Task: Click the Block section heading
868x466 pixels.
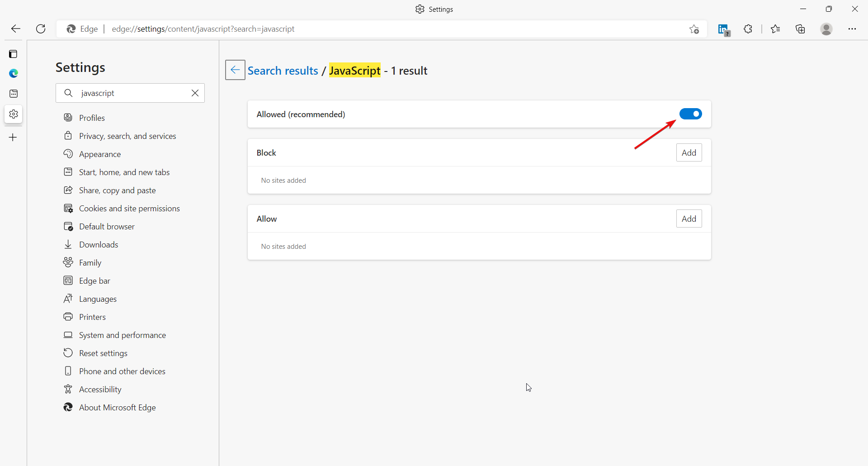Action: (x=266, y=152)
